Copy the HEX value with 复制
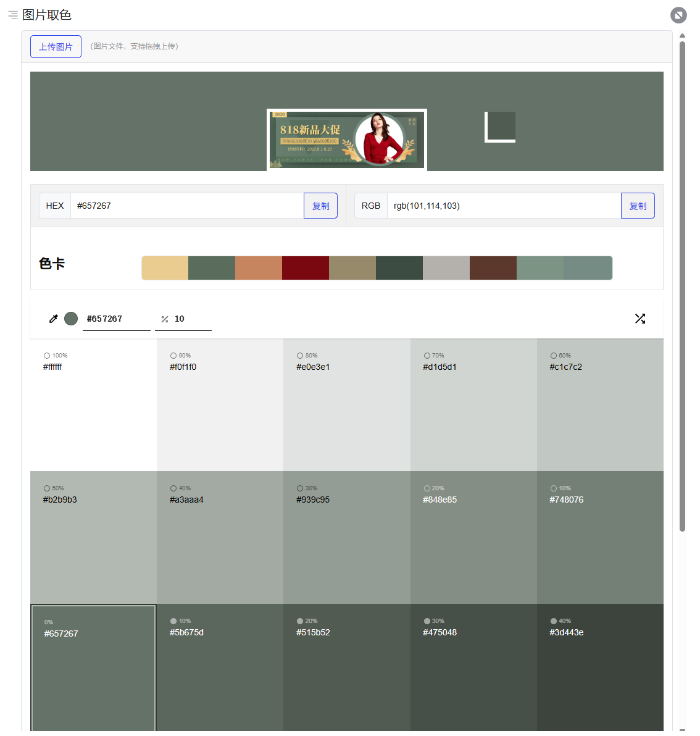The height and width of the screenshot is (736, 700). pyautogui.click(x=320, y=206)
